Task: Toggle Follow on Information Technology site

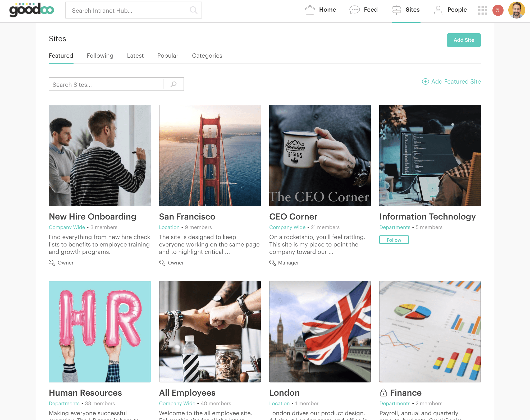Action: (394, 240)
